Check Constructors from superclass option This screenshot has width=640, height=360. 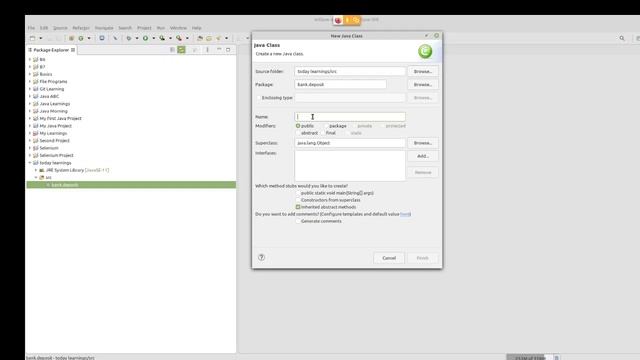[298, 200]
